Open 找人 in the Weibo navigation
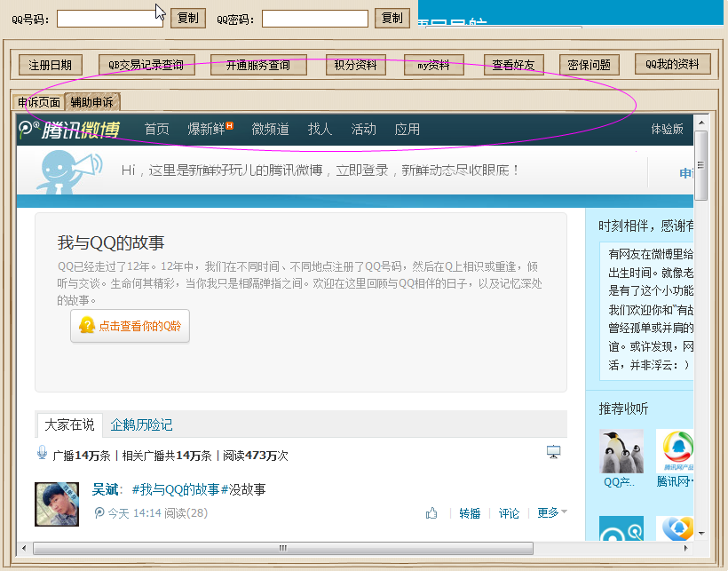The height and width of the screenshot is (571, 728). (320, 129)
